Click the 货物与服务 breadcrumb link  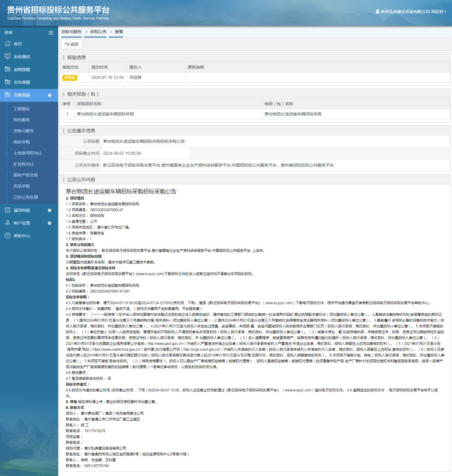(71, 32)
